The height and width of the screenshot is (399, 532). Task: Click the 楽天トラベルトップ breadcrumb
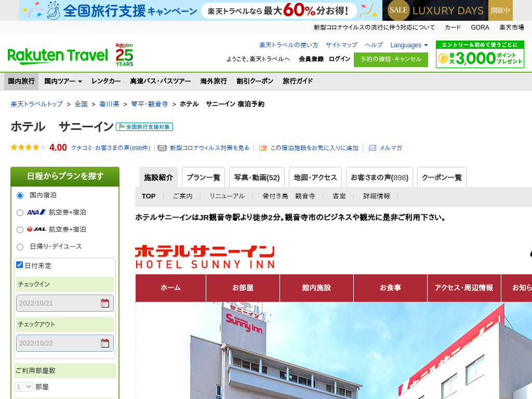coord(37,104)
